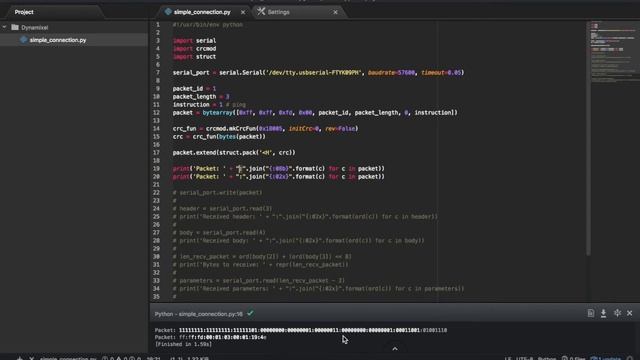
Task: Click the print line with '{:02x}' format
Action: [279, 177]
